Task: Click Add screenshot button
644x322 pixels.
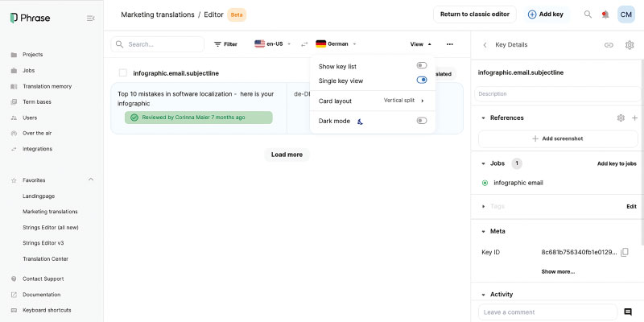Action: pyautogui.click(x=558, y=138)
